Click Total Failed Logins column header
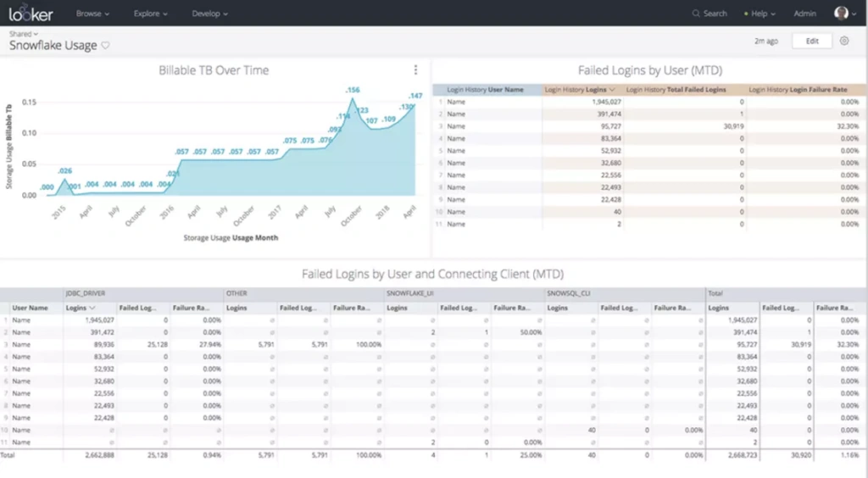The width and height of the screenshot is (868, 478). pos(676,89)
